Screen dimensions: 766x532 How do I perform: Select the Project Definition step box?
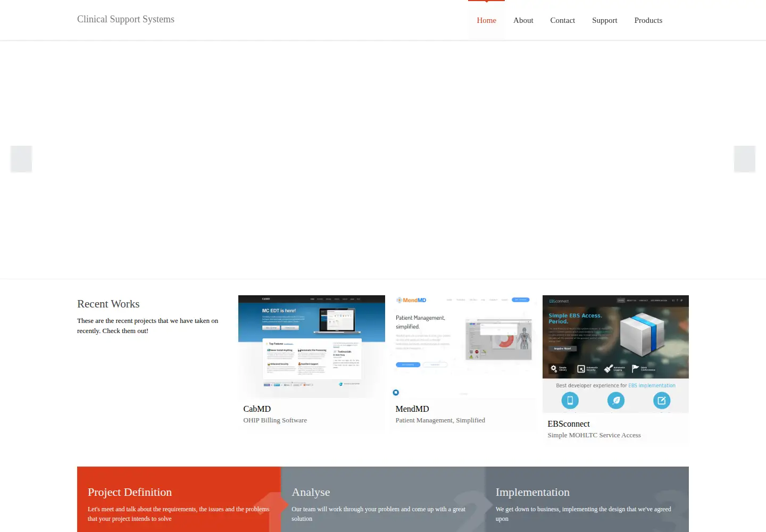click(x=179, y=499)
